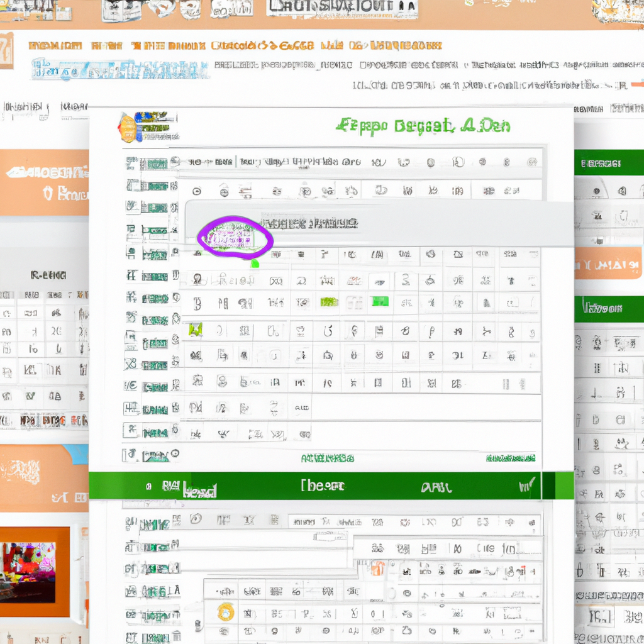The height and width of the screenshot is (644, 644).
Task: Click the gray bar overlaying the grid
Action: (x=377, y=223)
